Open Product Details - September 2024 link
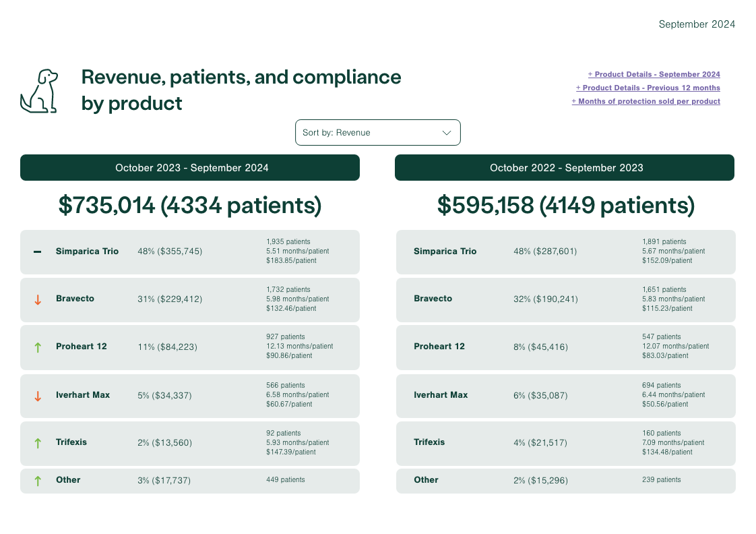 (654, 74)
